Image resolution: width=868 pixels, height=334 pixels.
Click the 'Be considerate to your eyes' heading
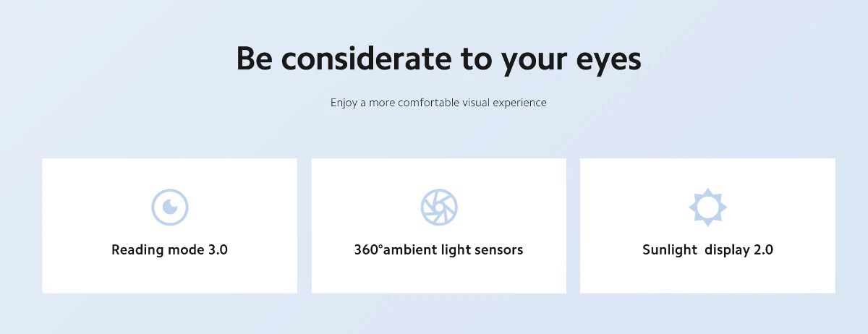[x=439, y=59]
